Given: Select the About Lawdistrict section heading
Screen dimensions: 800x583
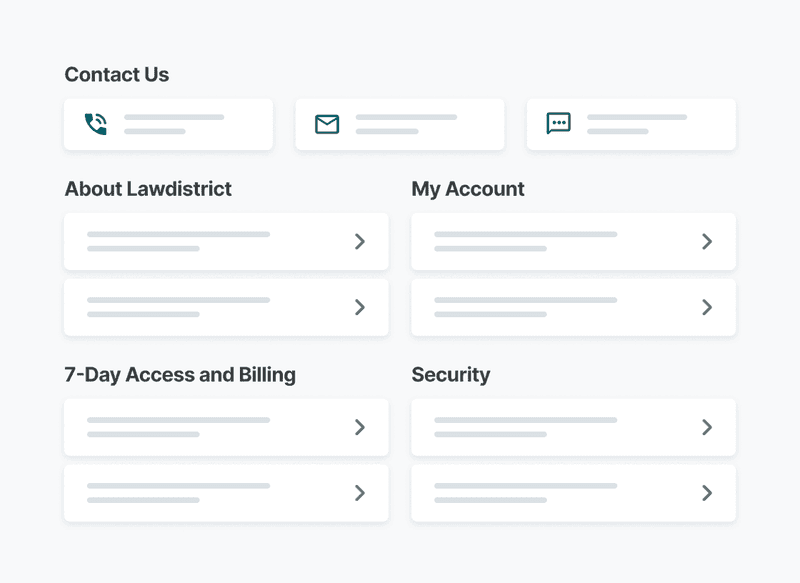Looking at the screenshot, I should tap(148, 189).
